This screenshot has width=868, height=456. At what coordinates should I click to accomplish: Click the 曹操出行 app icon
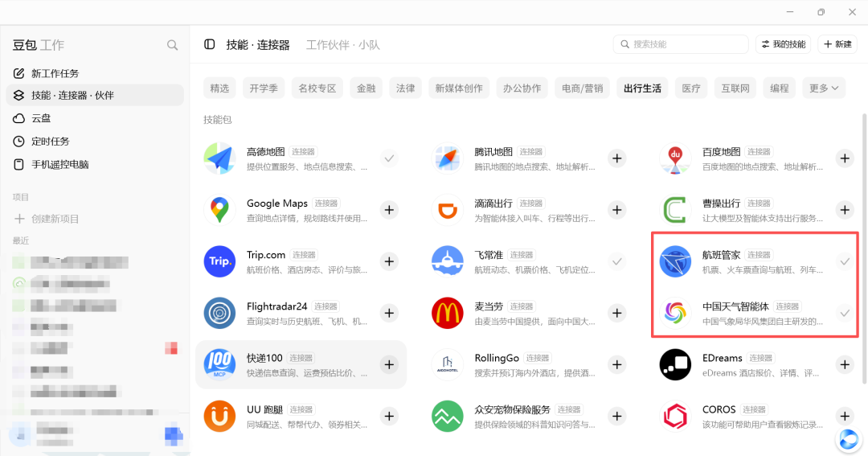[x=675, y=210]
